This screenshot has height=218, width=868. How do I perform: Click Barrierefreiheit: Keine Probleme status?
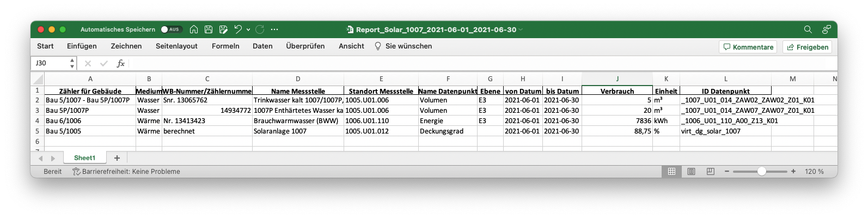click(x=126, y=172)
